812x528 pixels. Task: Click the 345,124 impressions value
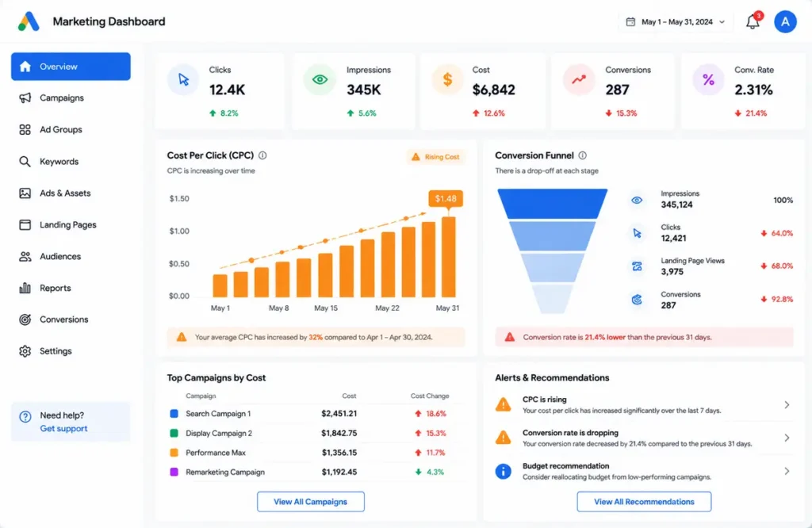(677, 205)
